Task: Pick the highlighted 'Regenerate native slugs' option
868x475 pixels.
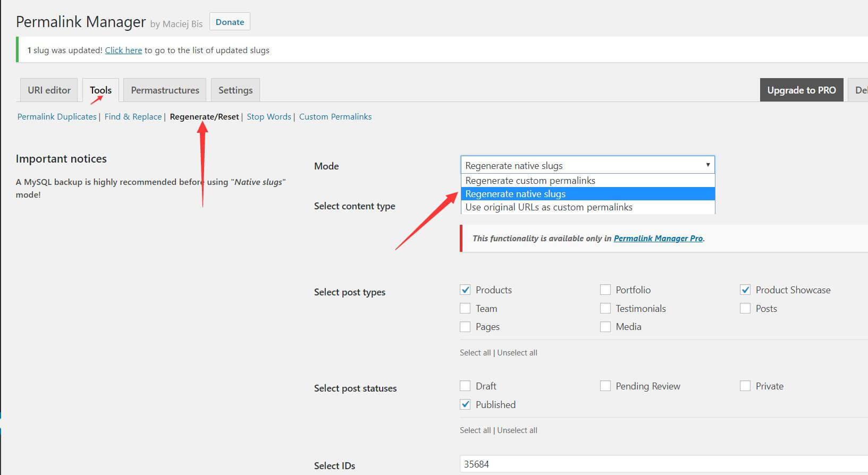Action: [515, 194]
